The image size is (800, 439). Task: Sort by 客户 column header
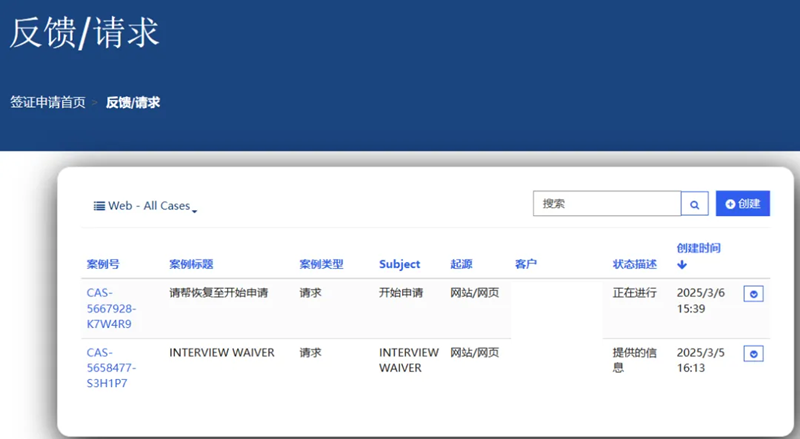[526, 264]
